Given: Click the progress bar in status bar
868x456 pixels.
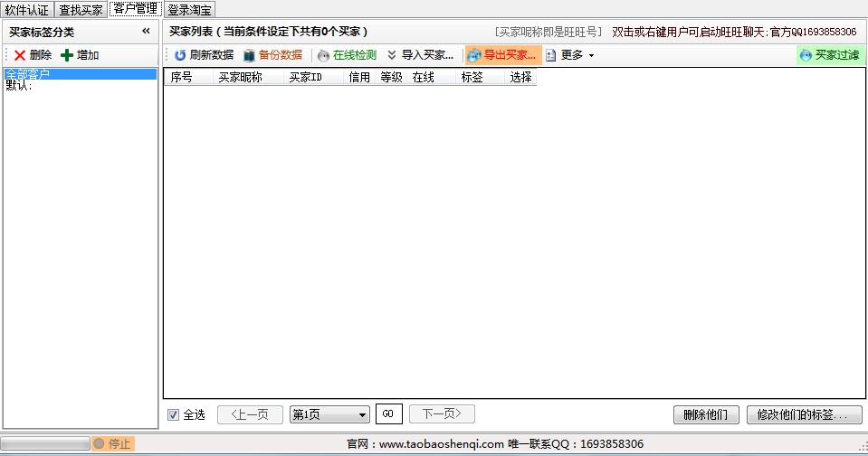Looking at the screenshot, I should click(x=45, y=444).
